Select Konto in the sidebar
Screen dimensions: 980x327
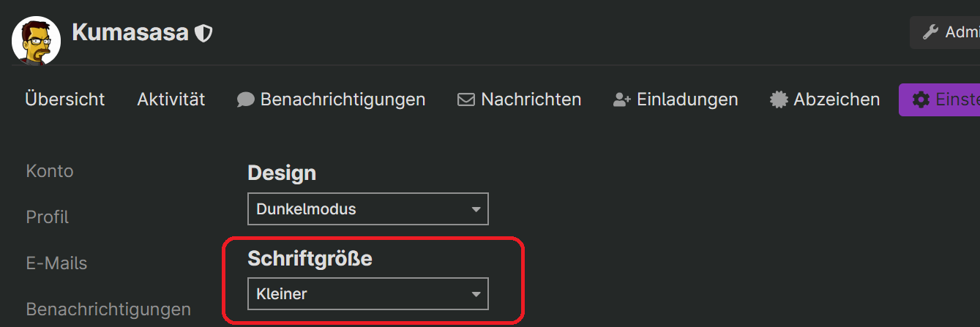pyautogui.click(x=50, y=171)
